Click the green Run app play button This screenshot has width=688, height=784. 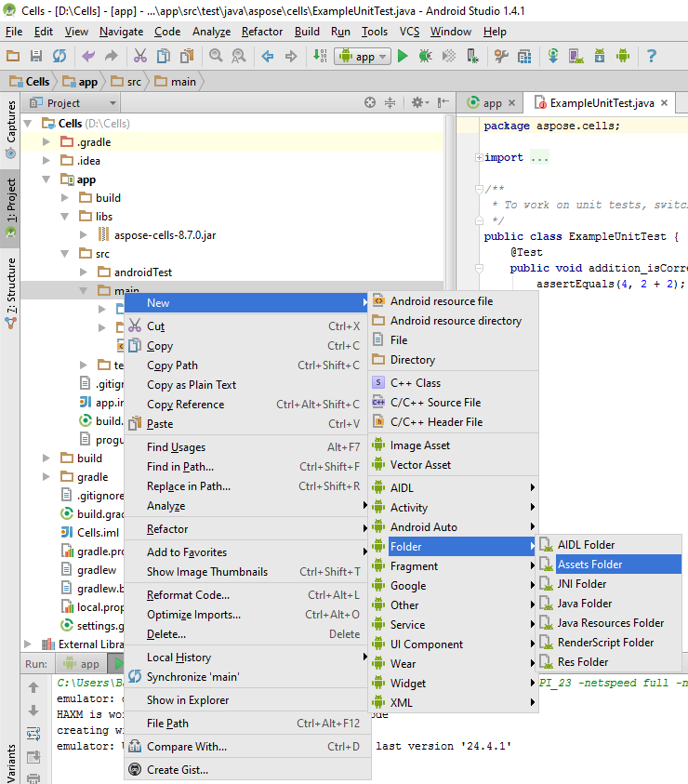[403, 56]
